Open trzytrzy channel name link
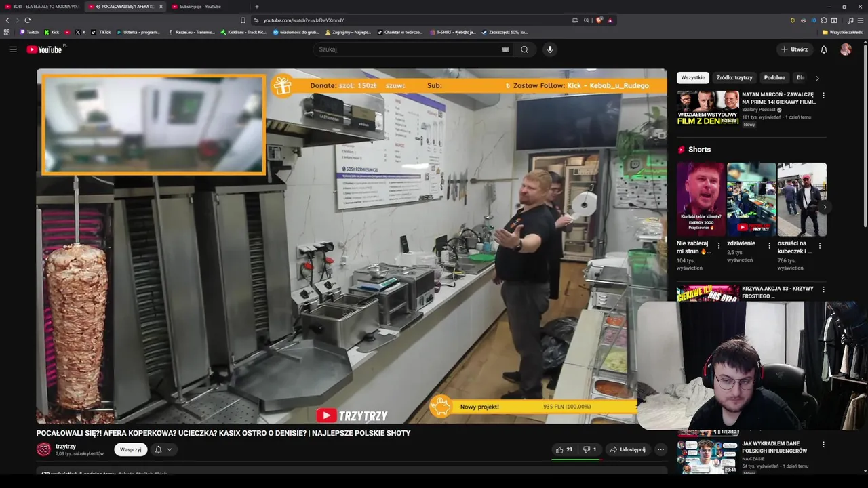Viewport: 868px width, 488px height. (x=66, y=447)
